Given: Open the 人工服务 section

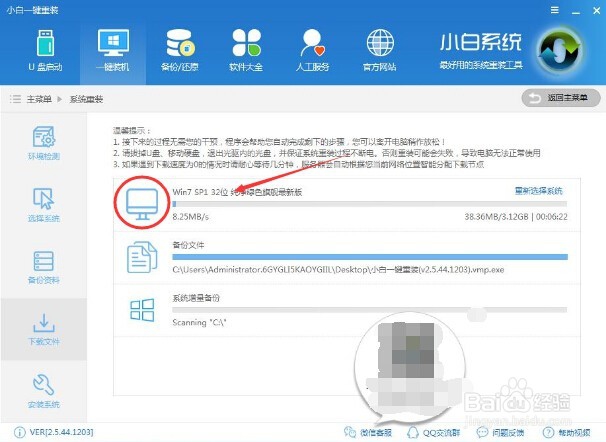Looking at the screenshot, I should [x=313, y=51].
